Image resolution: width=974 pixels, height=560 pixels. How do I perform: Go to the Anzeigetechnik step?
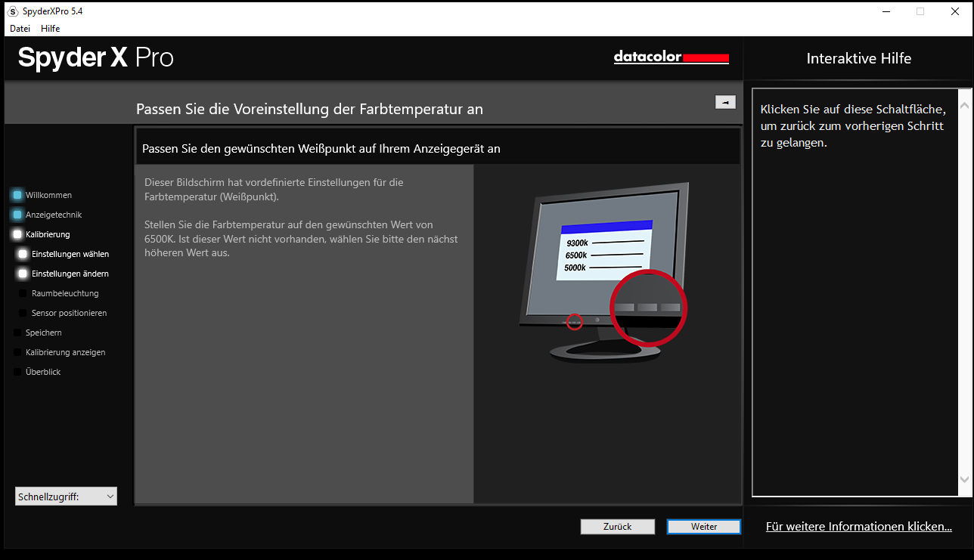coord(47,215)
